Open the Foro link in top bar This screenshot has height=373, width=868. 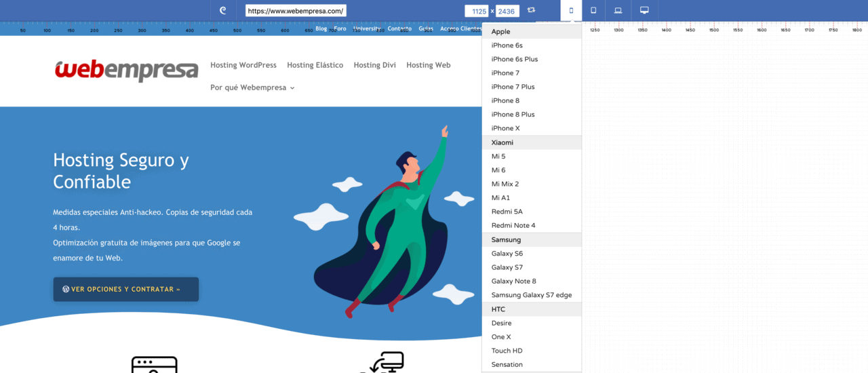point(340,28)
